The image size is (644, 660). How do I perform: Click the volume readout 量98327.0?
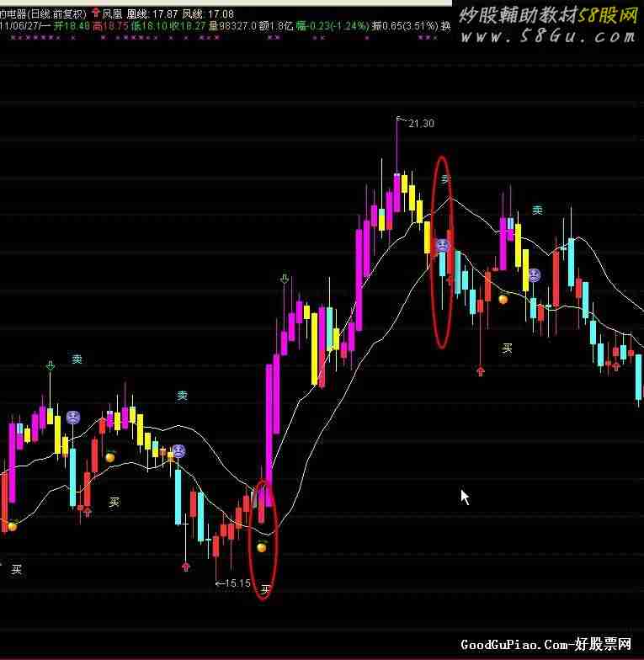click(x=232, y=26)
